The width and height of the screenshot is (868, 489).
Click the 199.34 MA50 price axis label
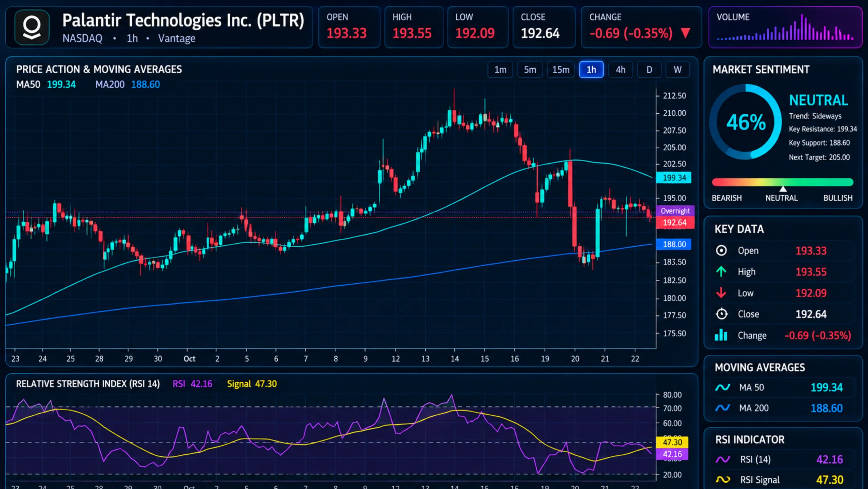point(674,177)
